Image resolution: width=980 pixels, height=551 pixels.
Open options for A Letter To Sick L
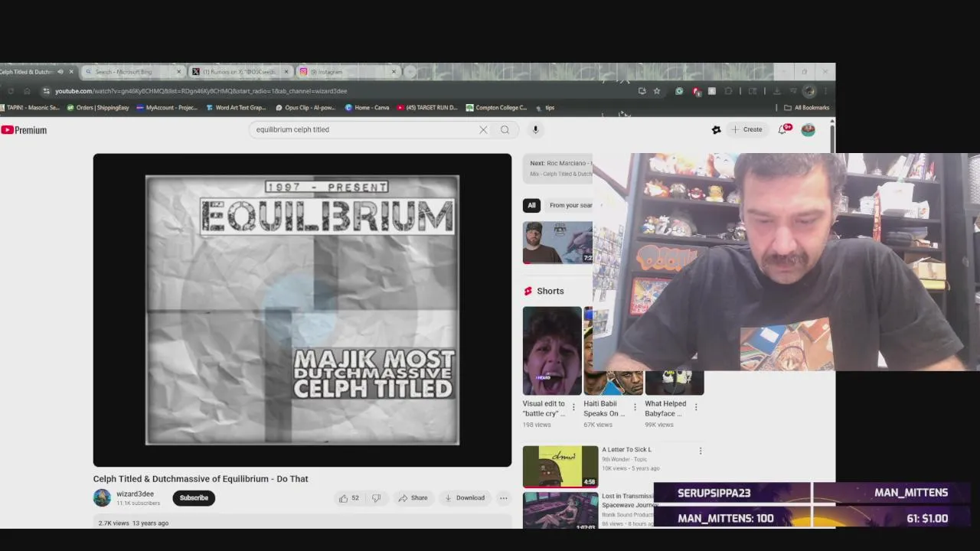700,452
